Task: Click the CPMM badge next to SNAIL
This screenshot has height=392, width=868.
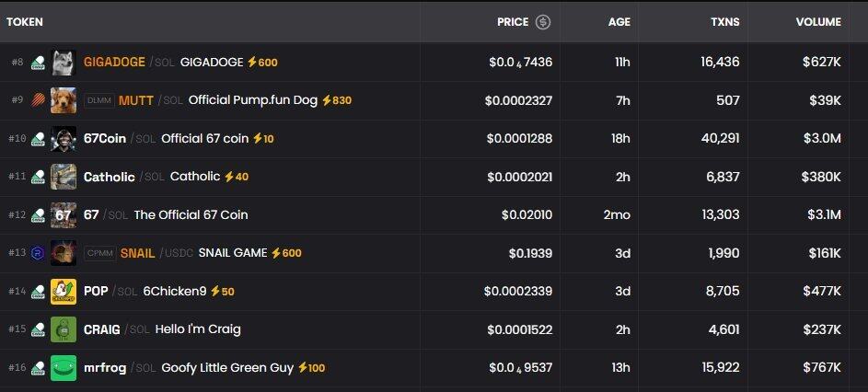Action: (x=99, y=253)
